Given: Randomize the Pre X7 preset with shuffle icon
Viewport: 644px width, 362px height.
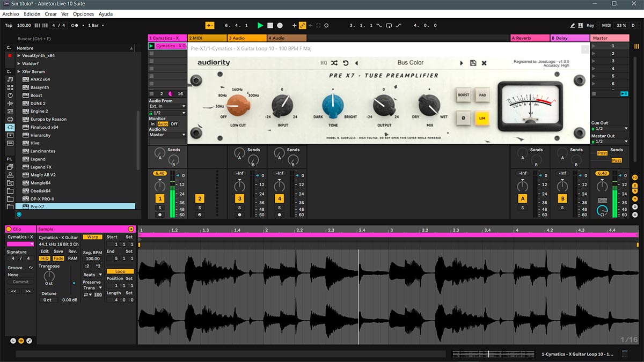Looking at the screenshot, I should [x=334, y=63].
